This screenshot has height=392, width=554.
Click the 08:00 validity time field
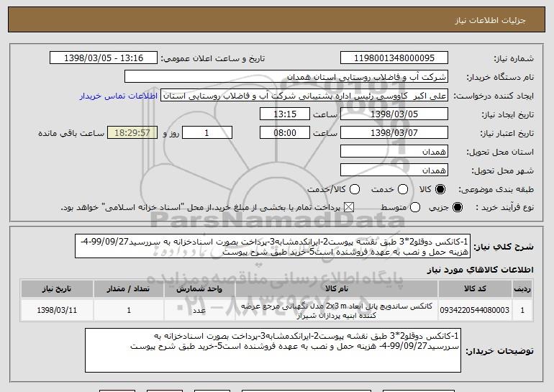click(x=285, y=133)
